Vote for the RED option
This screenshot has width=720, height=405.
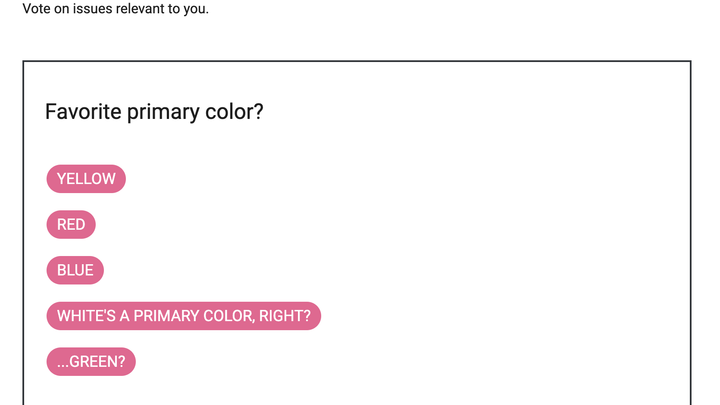(x=71, y=225)
